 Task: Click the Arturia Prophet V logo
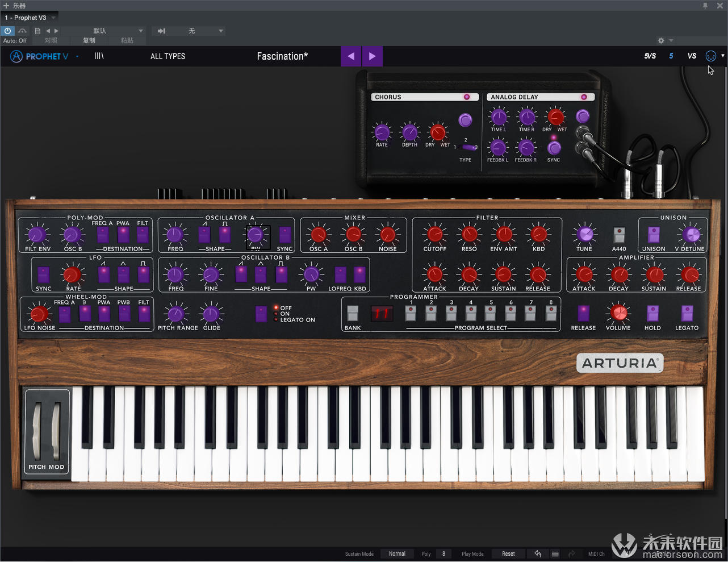tap(39, 56)
